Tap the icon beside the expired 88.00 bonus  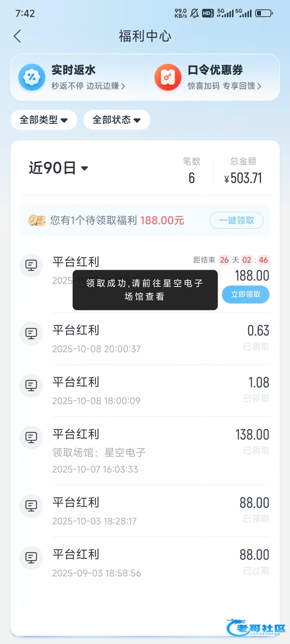[x=31, y=558]
